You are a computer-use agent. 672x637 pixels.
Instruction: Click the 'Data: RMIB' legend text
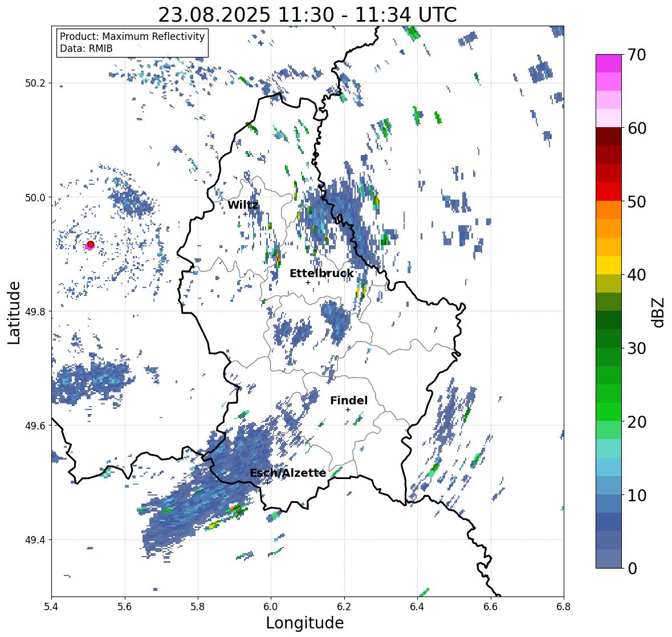pos(86,48)
